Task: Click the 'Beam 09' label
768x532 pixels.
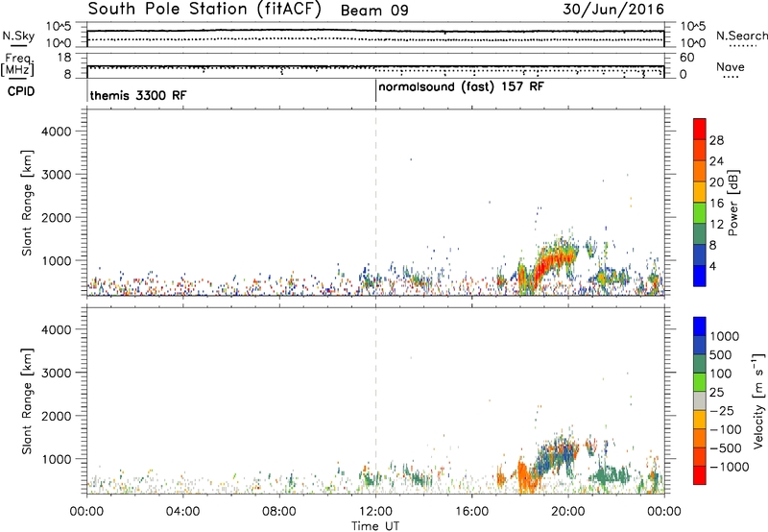Action: (374, 11)
